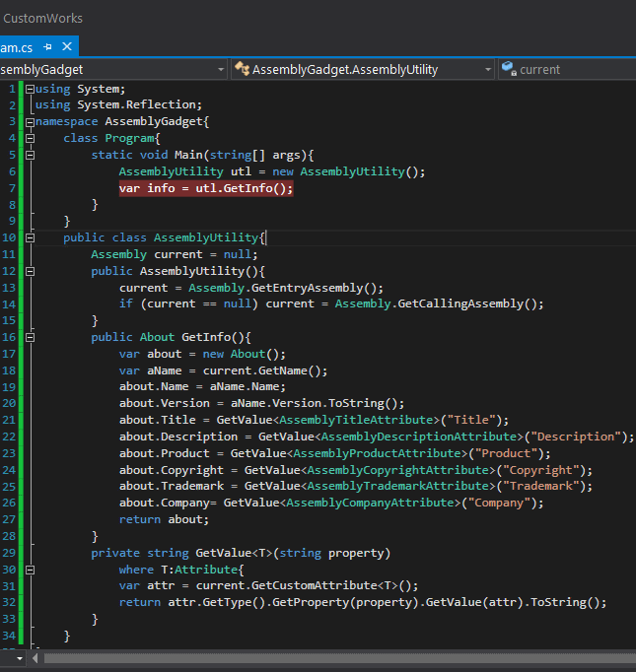Collapse the using directives block
Viewport: 636px width, 672px height.
point(30,89)
